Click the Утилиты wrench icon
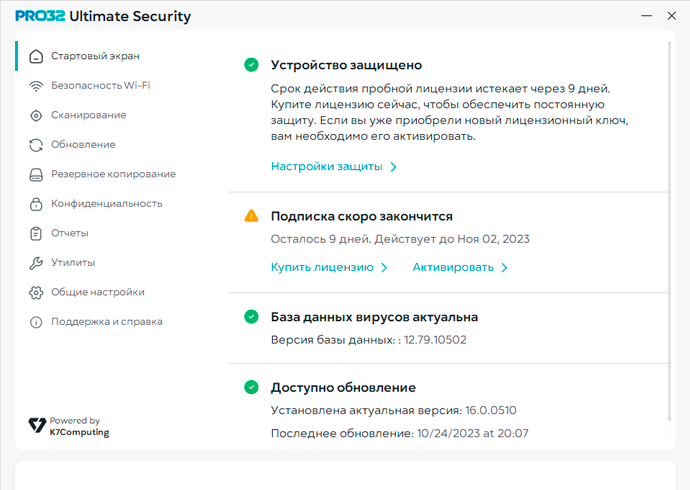 click(x=36, y=263)
